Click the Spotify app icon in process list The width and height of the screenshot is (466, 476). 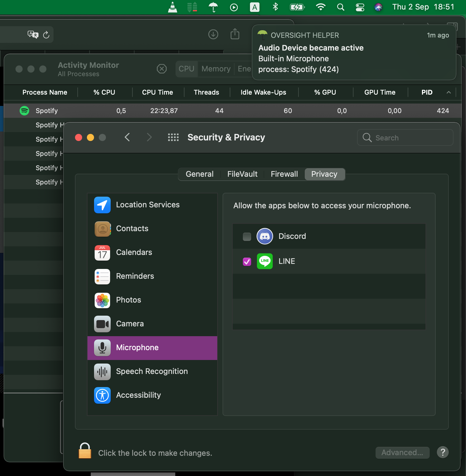tap(24, 111)
